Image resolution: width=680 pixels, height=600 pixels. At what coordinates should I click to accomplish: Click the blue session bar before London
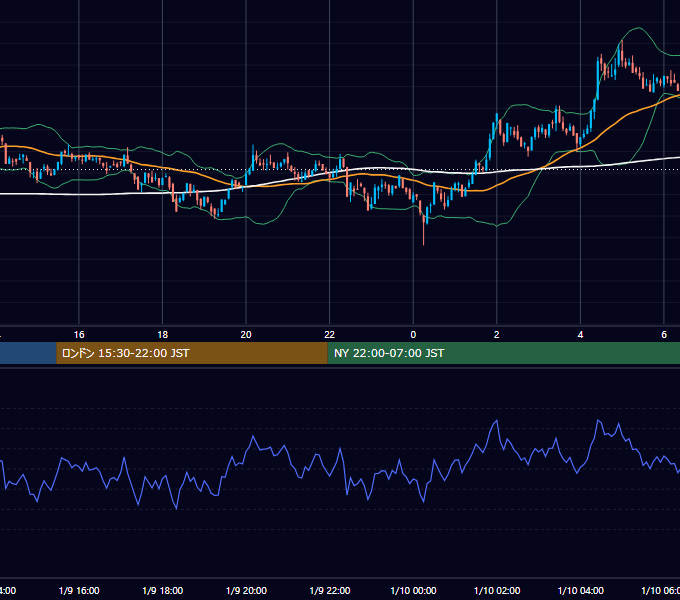[x=28, y=353]
